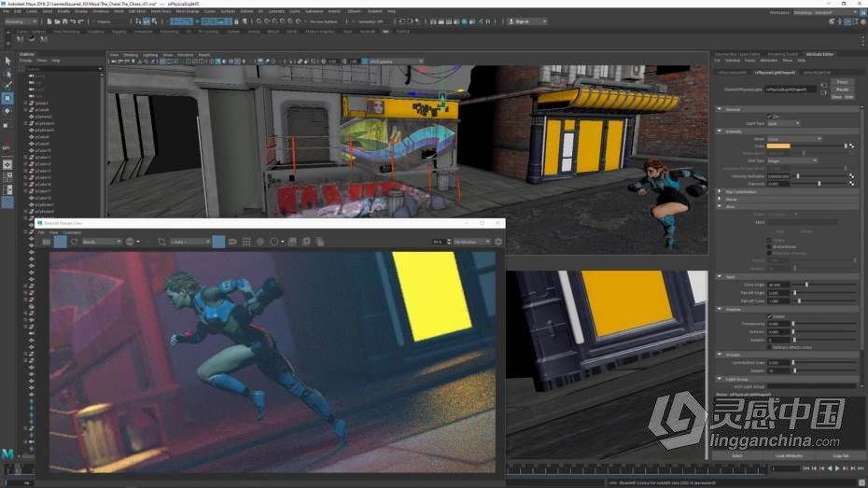Activate the Move tool in toolbox
Image resolution: width=868 pixels, height=488 pixels.
pyautogui.click(x=7, y=99)
